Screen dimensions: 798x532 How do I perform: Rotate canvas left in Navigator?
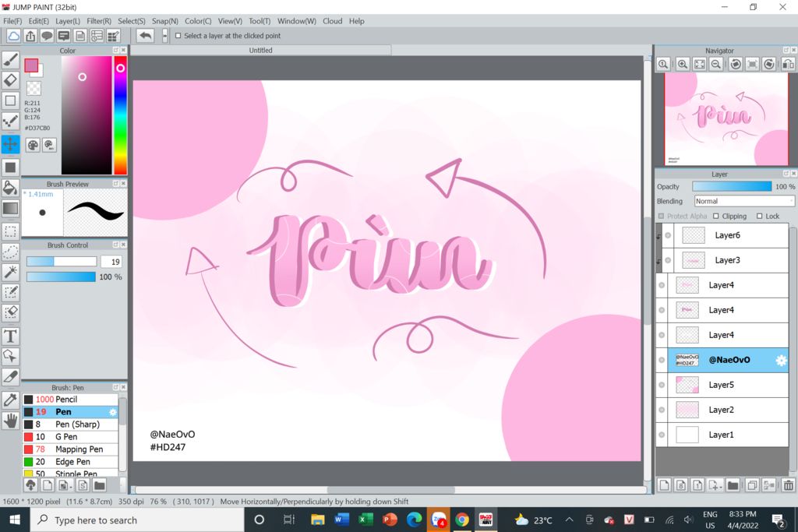coord(736,64)
